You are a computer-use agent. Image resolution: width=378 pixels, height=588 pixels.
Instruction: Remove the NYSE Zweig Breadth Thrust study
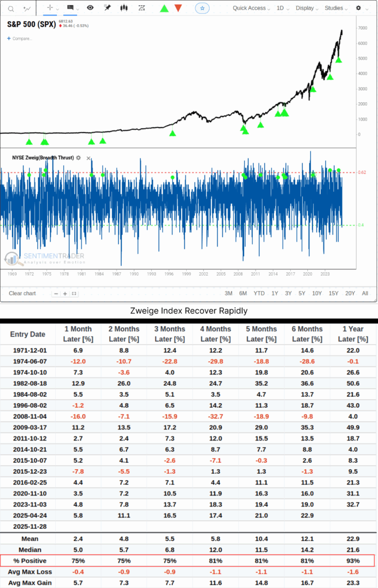[88, 157]
